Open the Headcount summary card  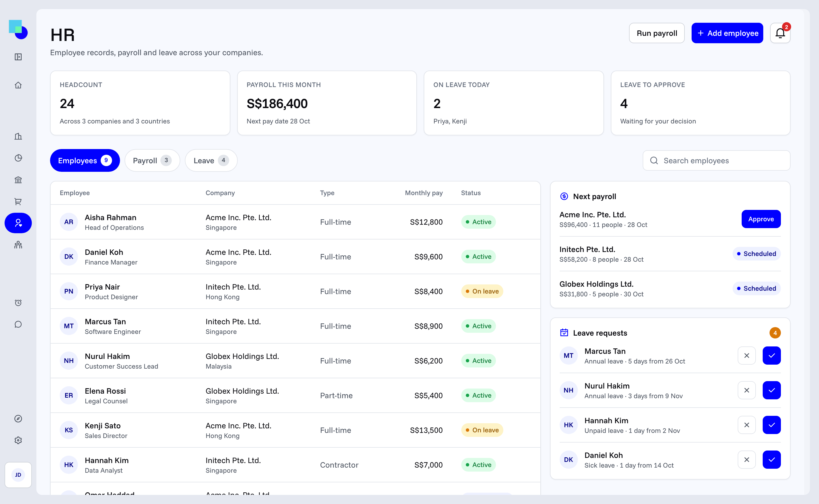click(140, 103)
